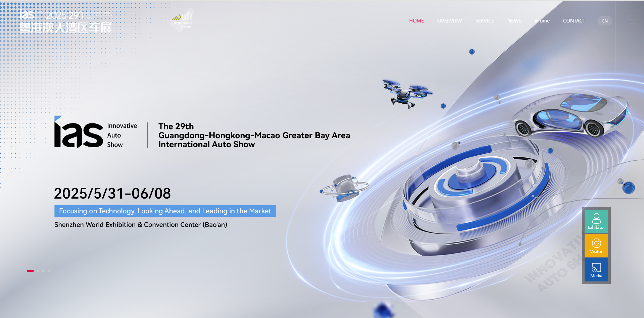Click the Exhibitor quick-access button
The image size is (644, 318).
click(x=596, y=221)
